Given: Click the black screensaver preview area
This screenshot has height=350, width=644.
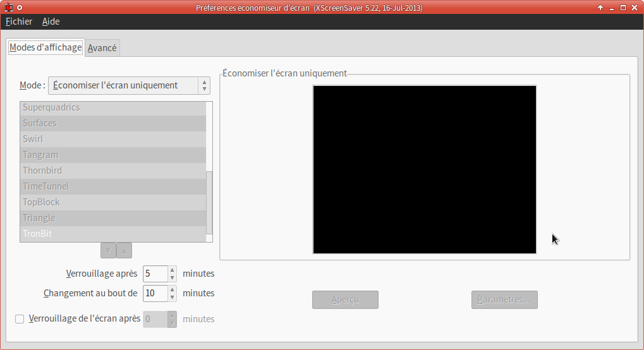Looking at the screenshot, I should click(x=424, y=169).
